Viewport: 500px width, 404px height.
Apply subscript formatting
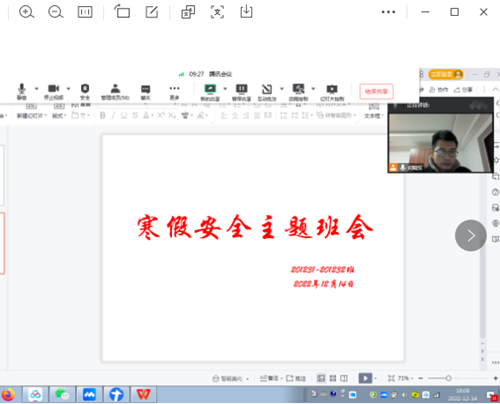(172, 115)
